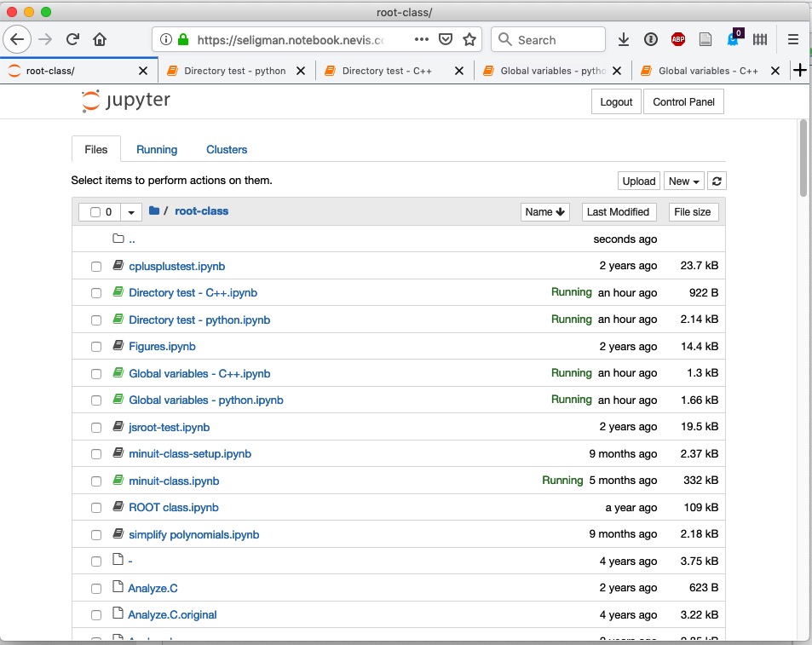This screenshot has height=645, width=812.
Task: Click the Jupyter logo
Action: click(126, 101)
